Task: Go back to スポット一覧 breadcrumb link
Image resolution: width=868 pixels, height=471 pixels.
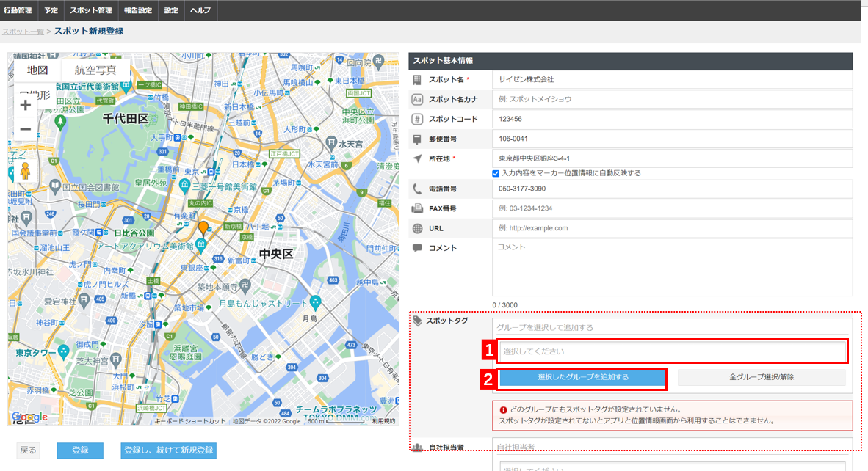Action: 23,32
